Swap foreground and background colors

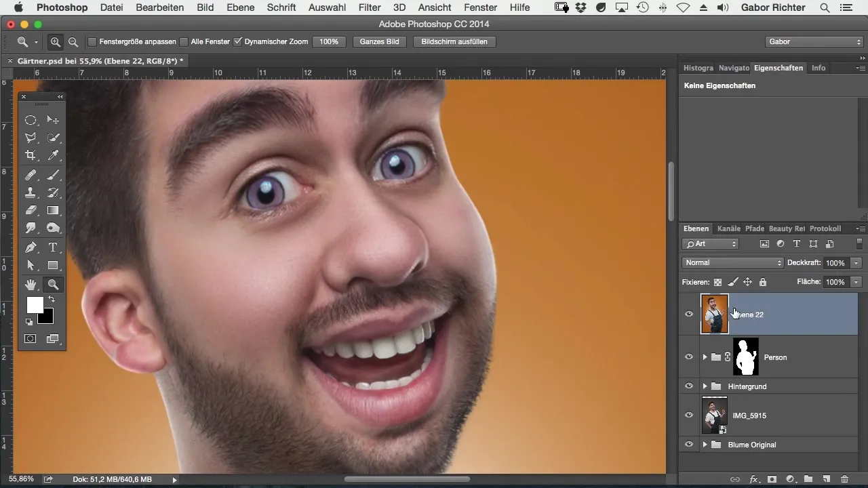[x=51, y=299]
